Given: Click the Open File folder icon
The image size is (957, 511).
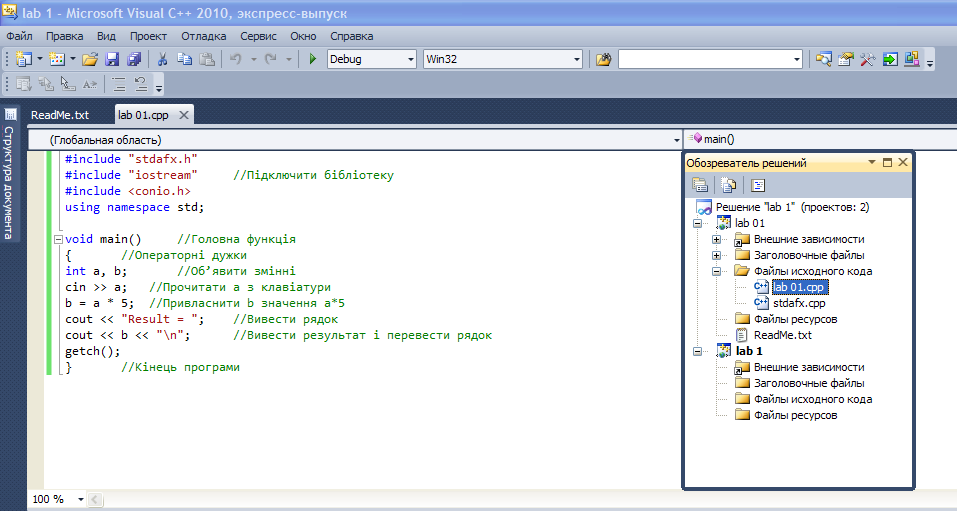Looking at the screenshot, I should point(90,60).
